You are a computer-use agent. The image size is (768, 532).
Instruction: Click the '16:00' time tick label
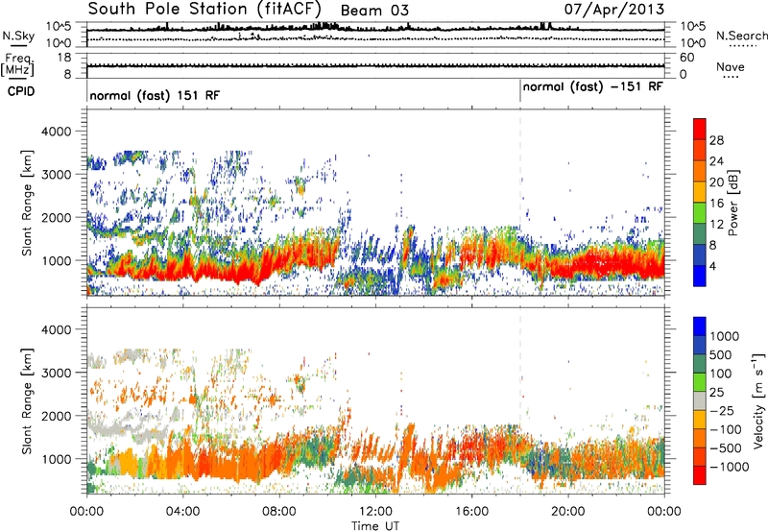coord(471,512)
